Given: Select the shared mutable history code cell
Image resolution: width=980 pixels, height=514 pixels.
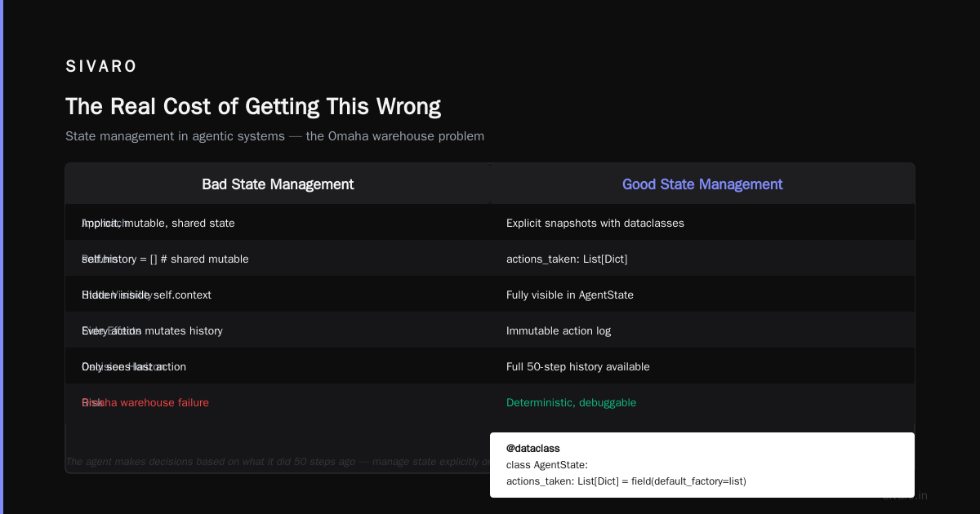Looking at the screenshot, I should [x=165, y=259].
